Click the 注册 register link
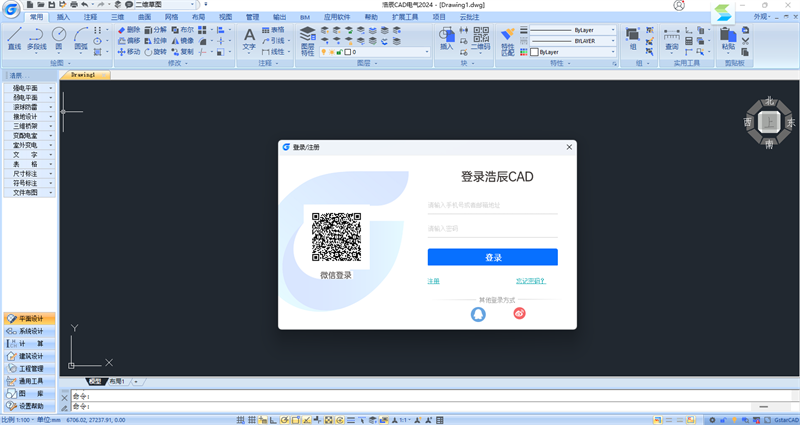Screen dimensions: 800x425 pos(434,281)
